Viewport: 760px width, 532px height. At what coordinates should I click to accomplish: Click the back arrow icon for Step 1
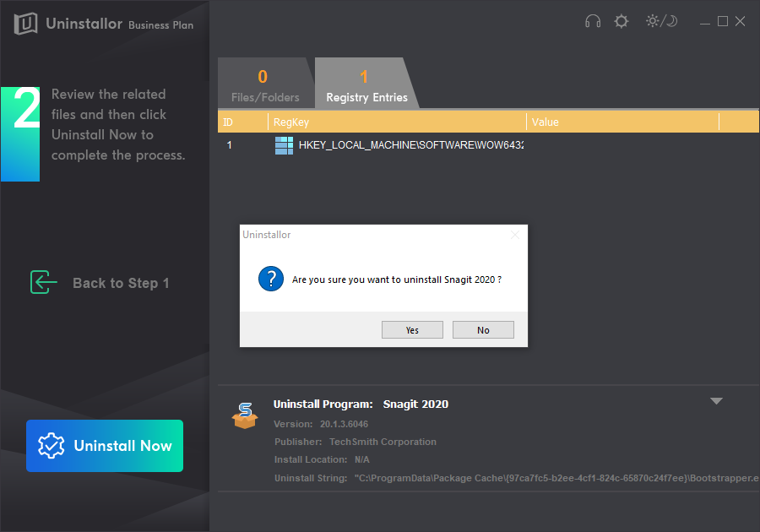click(44, 282)
